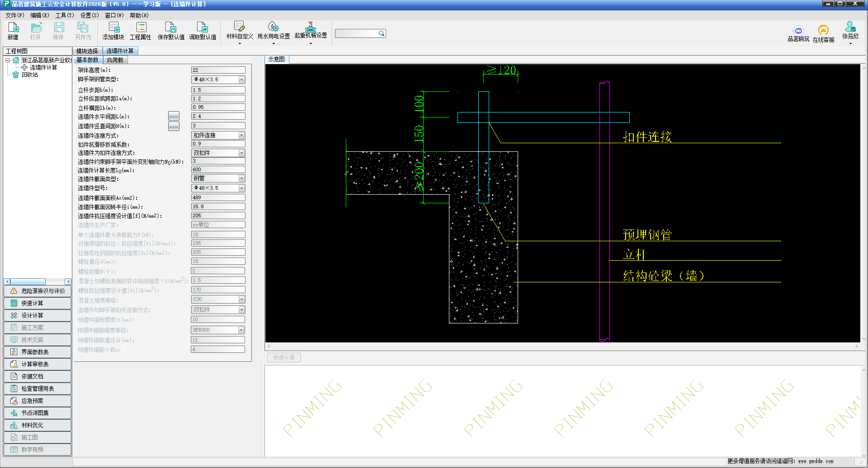This screenshot has height=468, width=868.
Task: Switch to the 风荷载 tab
Action: pyautogui.click(x=115, y=60)
